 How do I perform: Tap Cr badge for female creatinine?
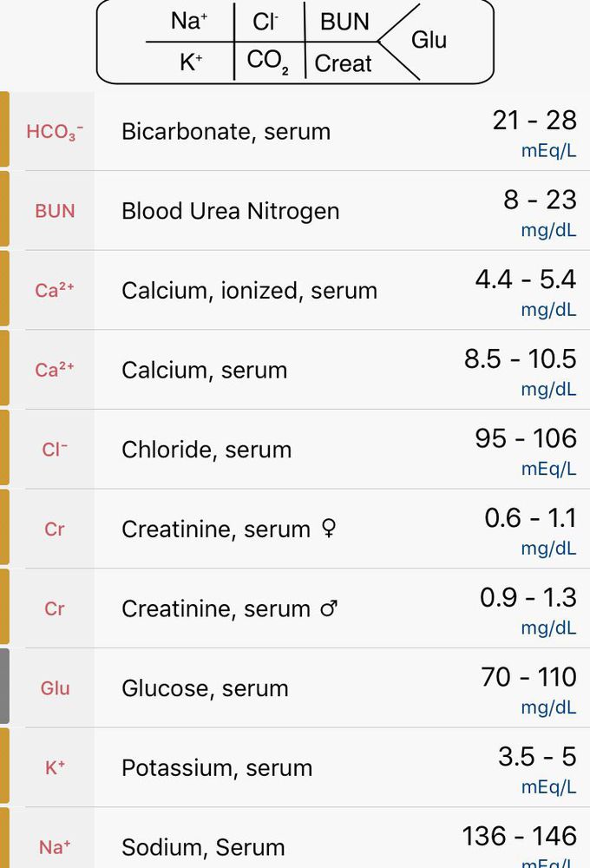[54, 529]
